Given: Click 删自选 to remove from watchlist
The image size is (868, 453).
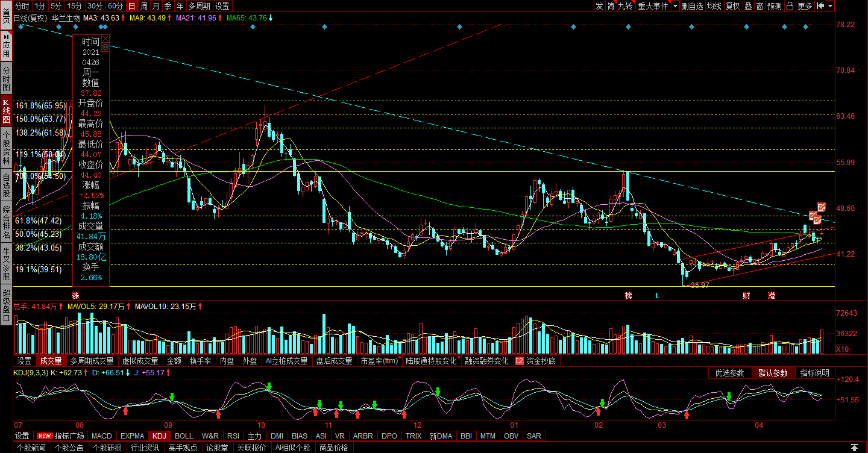Looking at the screenshot, I should click(692, 6).
